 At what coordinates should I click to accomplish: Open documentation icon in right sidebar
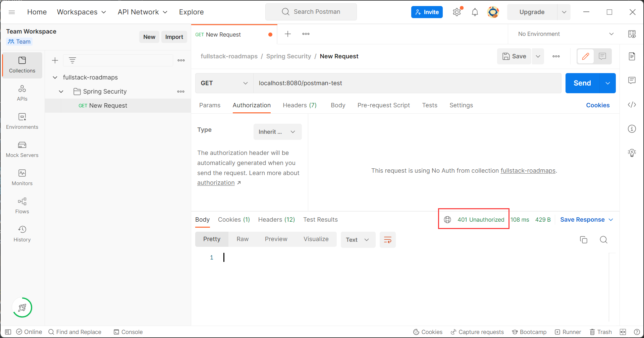(632, 56)
